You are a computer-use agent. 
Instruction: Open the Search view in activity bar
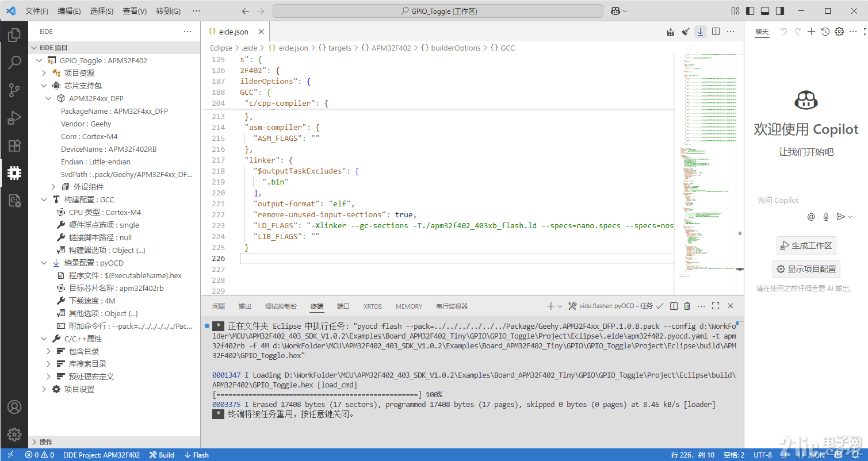tap(14, 63)
